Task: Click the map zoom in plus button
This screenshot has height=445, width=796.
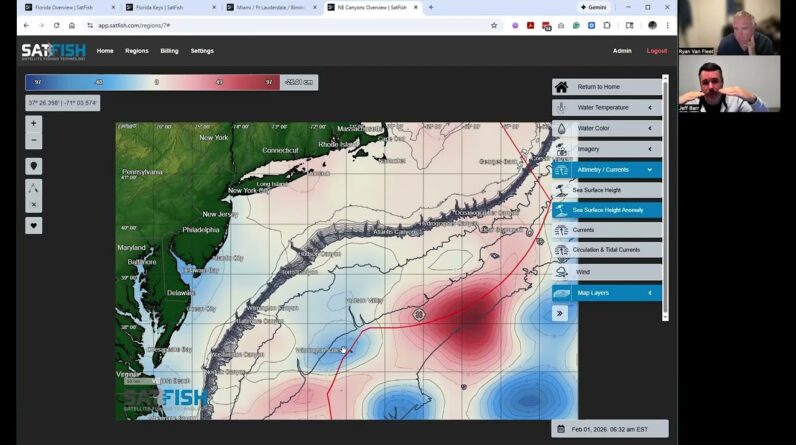Action: tap(33, 123)
